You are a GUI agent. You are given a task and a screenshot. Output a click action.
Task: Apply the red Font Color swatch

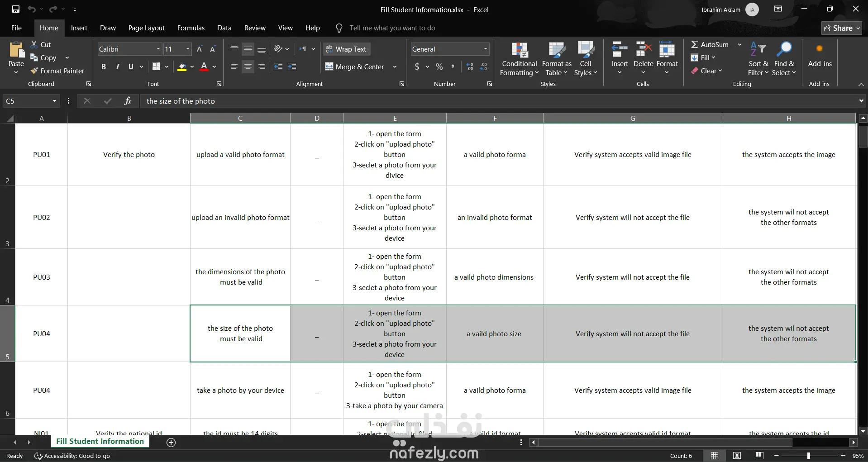(204, 67)
